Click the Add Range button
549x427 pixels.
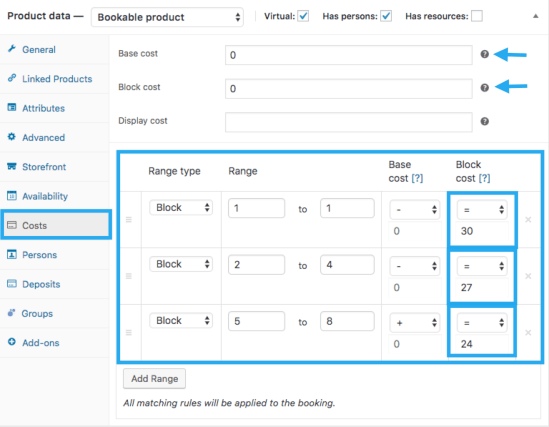[x=154, y=379]
